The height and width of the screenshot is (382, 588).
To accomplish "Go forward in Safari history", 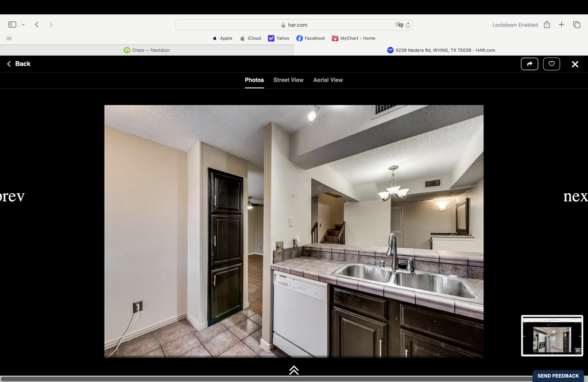I will [51, 25].
